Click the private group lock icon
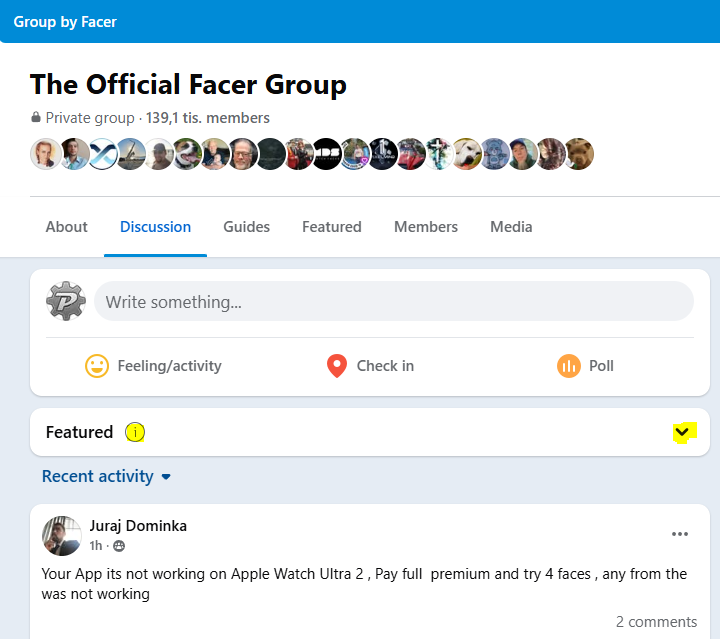Viewport: 720px width, 639px height. 36,118
